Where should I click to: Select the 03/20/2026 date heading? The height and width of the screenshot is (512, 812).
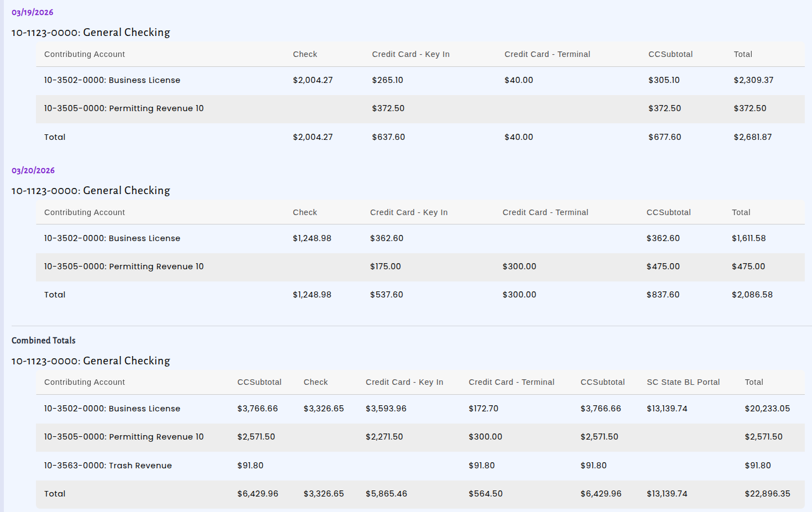click(33, 170)
